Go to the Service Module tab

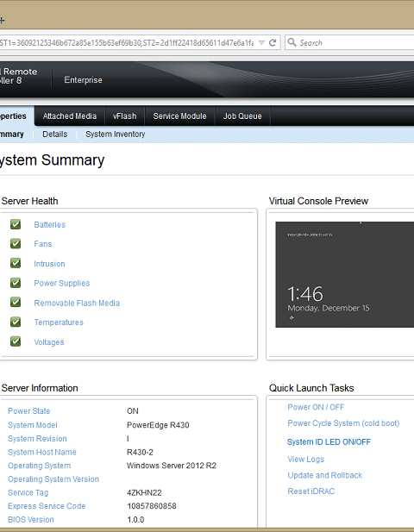(x=179, y=116)
